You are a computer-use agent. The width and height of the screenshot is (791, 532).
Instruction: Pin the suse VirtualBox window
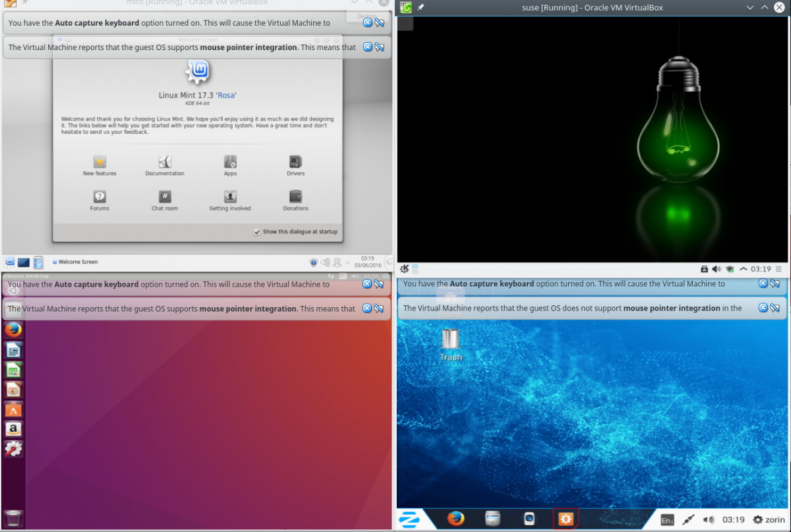pos(421,7)
